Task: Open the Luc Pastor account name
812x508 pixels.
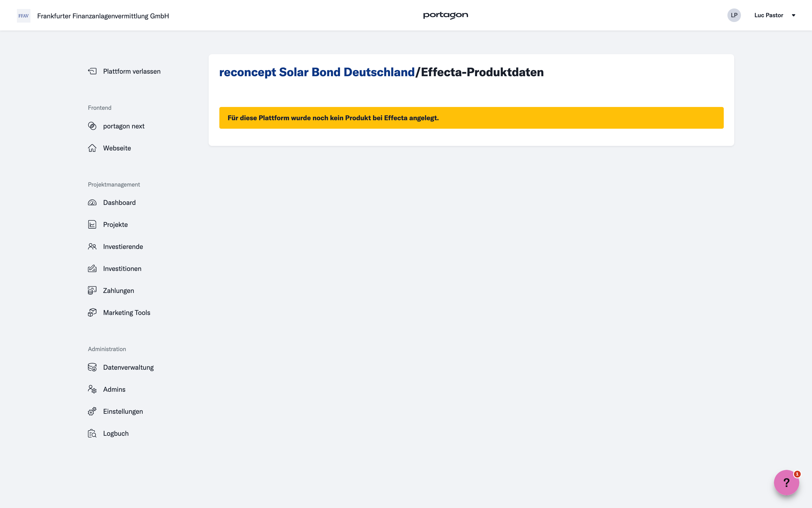Action: tap(769, 15)
